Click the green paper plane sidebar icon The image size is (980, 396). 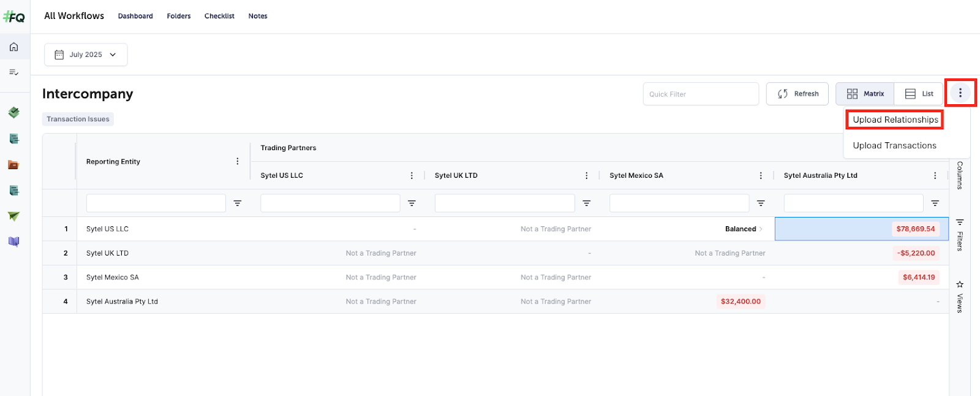click(x=13, y=216)
